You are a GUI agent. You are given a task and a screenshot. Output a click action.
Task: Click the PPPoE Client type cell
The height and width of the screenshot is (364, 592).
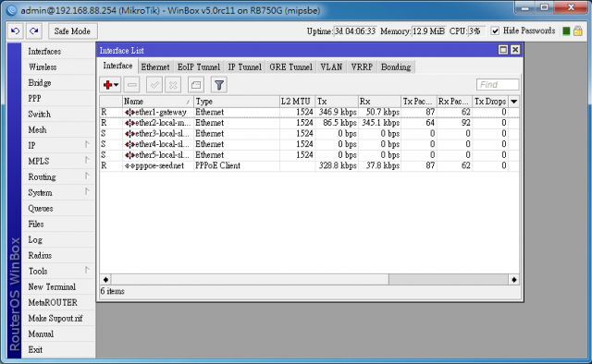click(x=237, y=165)
